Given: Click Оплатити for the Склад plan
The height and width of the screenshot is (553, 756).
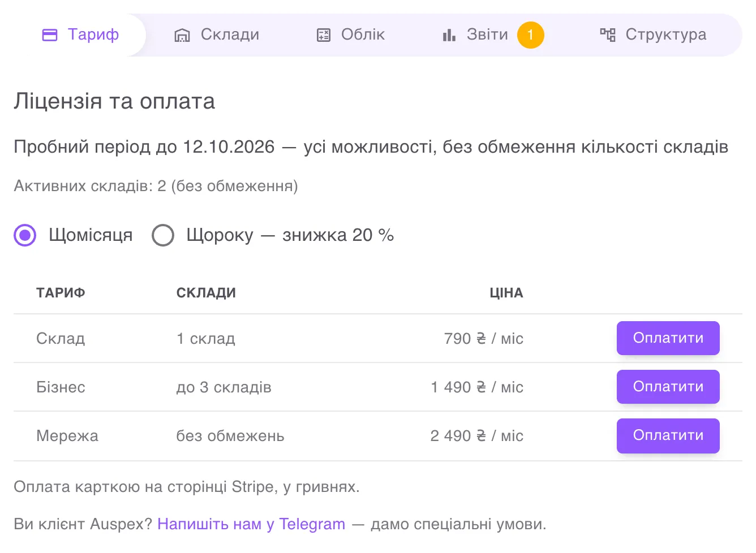Looking at the screenshot, I should point(668,338).
